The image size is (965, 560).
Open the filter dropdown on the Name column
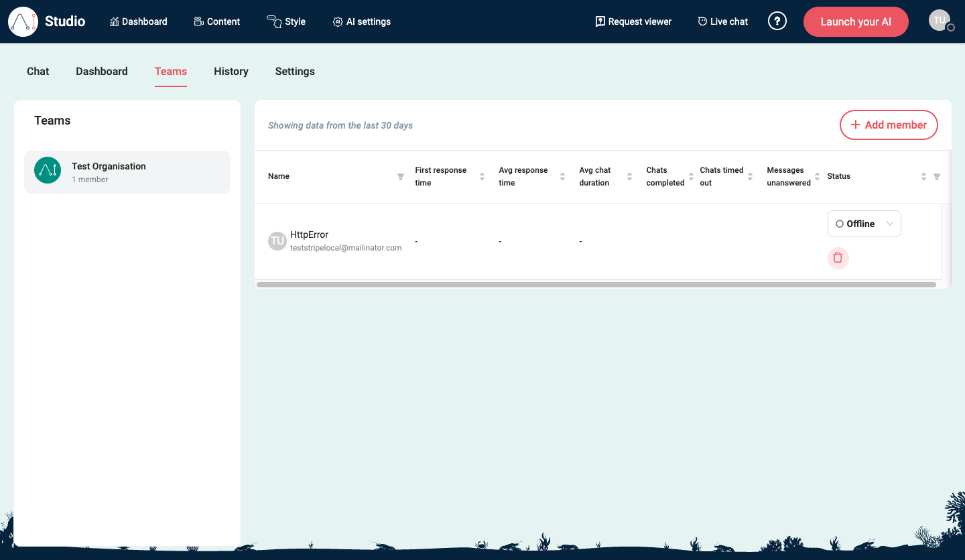(x=400, y=176)
